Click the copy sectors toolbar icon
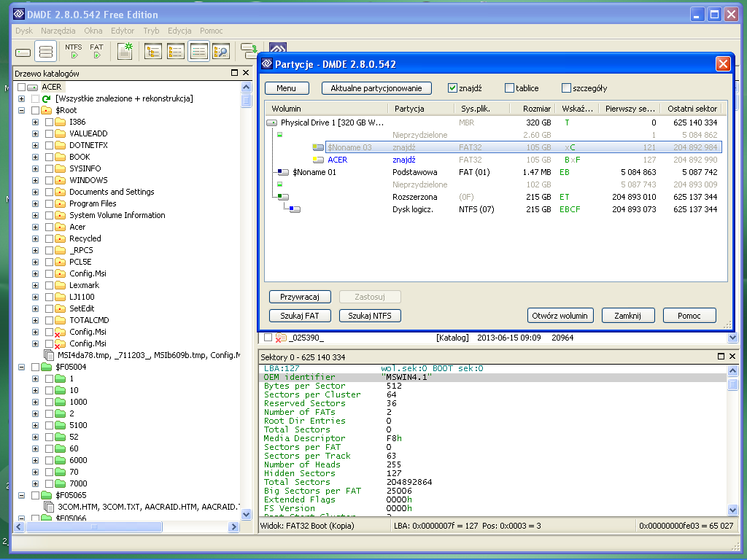Screen dimensions: 747x560 [249, 50]
